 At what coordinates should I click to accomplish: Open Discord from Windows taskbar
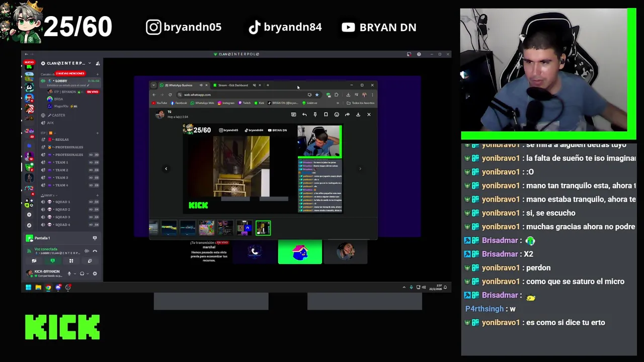pos(58,288)
